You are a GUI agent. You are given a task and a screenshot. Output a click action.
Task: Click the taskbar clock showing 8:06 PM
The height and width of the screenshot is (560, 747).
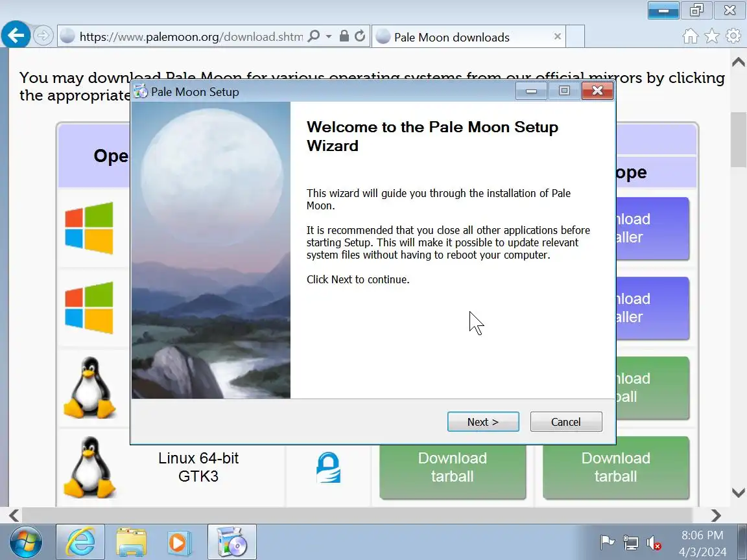pyautogui.click(x=702, y=543)
